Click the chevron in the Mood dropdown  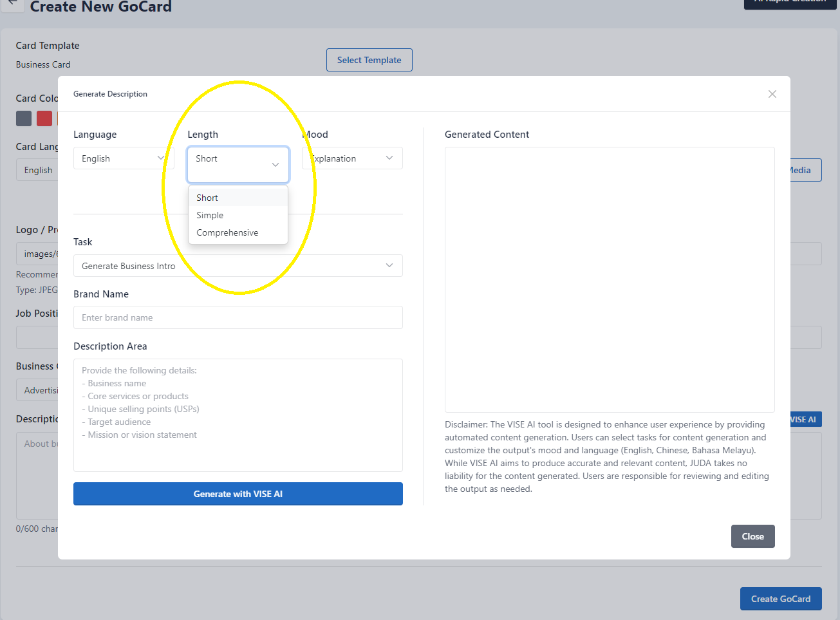[389, 158]
